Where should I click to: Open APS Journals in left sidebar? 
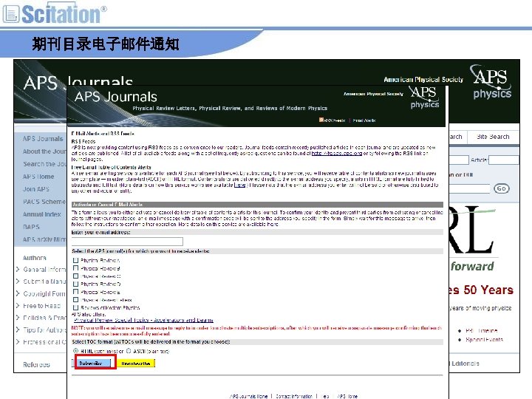(x=43, y=138)
